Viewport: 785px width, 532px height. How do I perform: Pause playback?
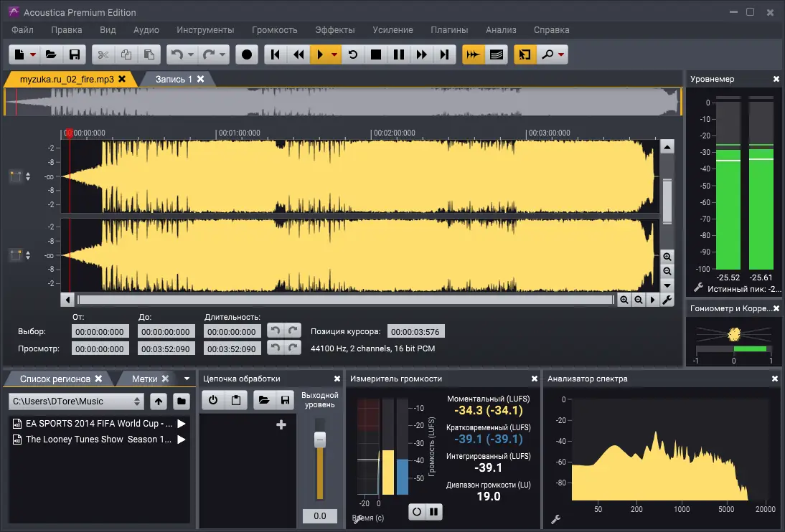pos(398,54)
